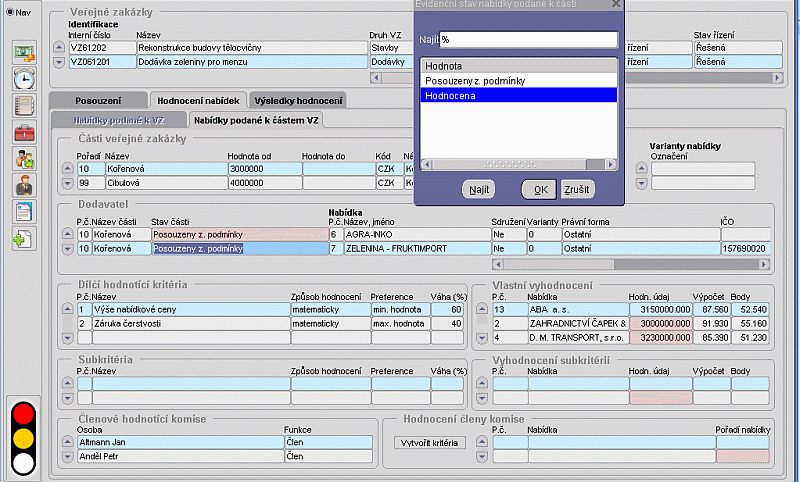Viewport: 800px width, 482px height.
Task: Step up in Vlastní vyhodnocení list
Action: point(482,309)
